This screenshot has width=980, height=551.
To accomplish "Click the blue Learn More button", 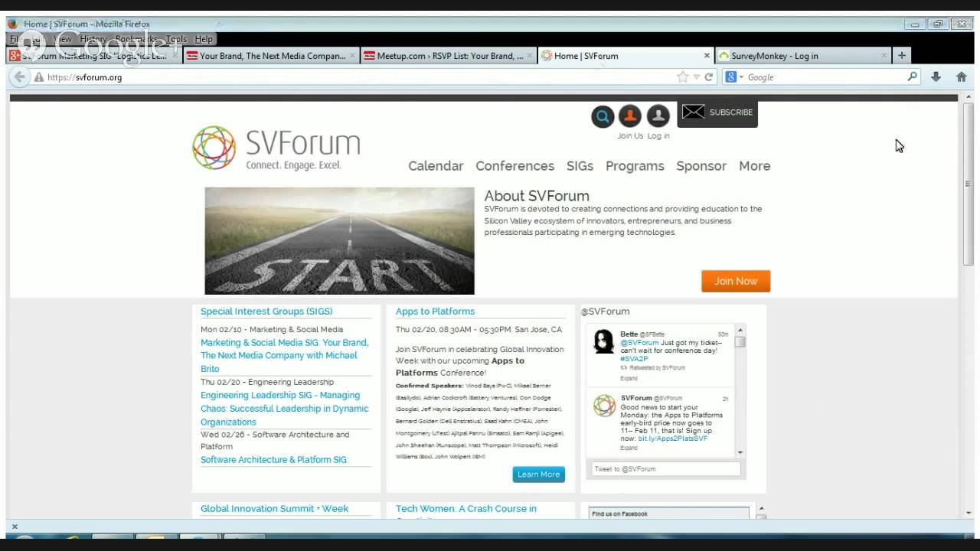I will 539,474.
